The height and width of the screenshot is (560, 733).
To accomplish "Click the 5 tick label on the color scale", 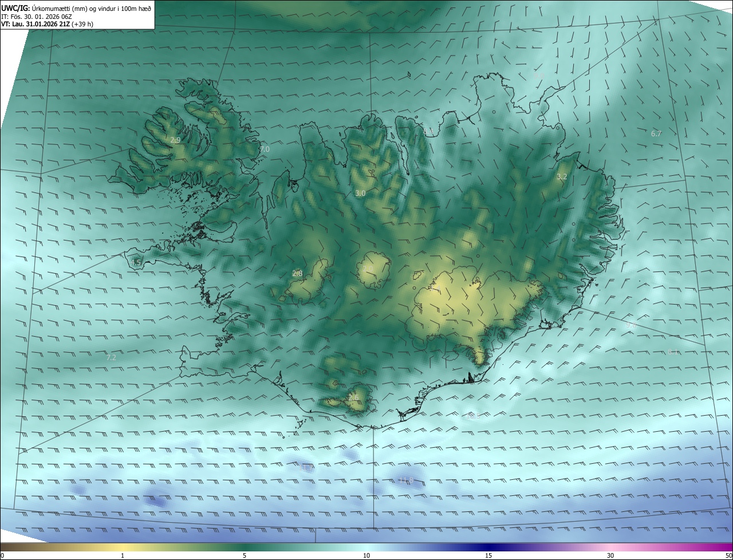I will coord(245,555).
